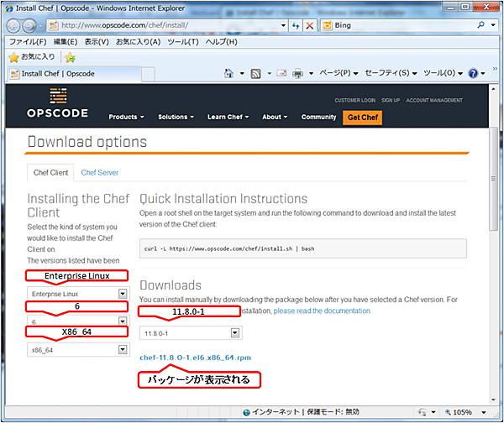Expand the ツール(O) command menu

point(443,73)
